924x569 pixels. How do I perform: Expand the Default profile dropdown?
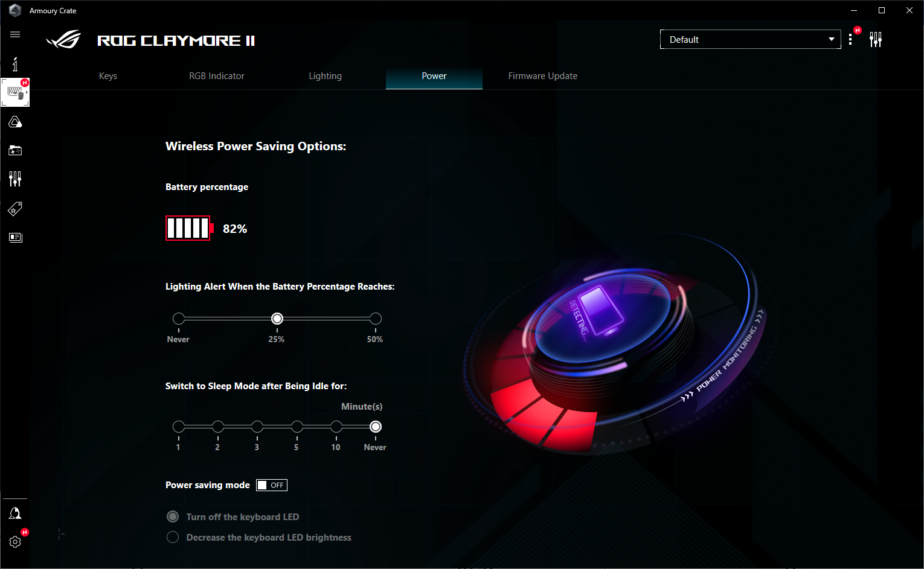(751, 39)
